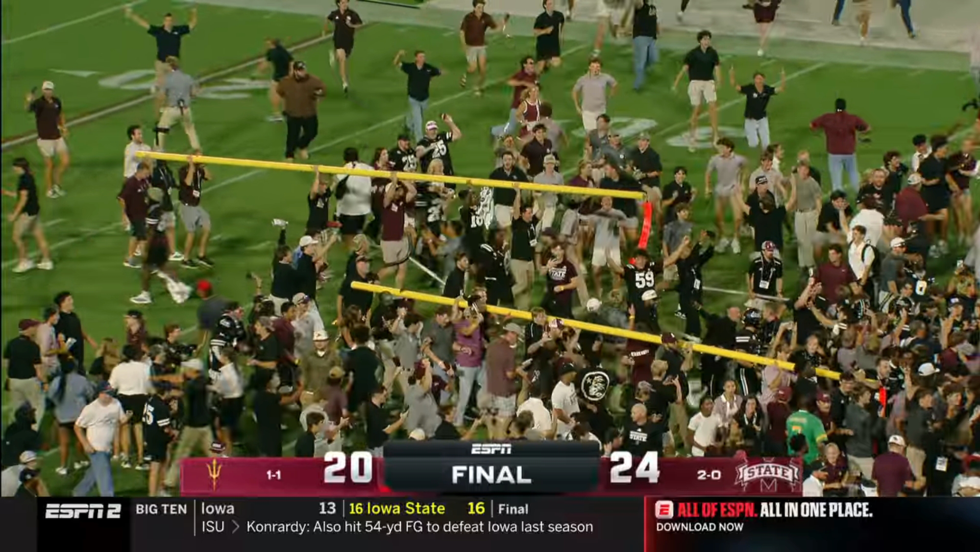Viewport: 980px width, 552px height.
Task: Click Arizona State score 20
Action: coord(348,468)
